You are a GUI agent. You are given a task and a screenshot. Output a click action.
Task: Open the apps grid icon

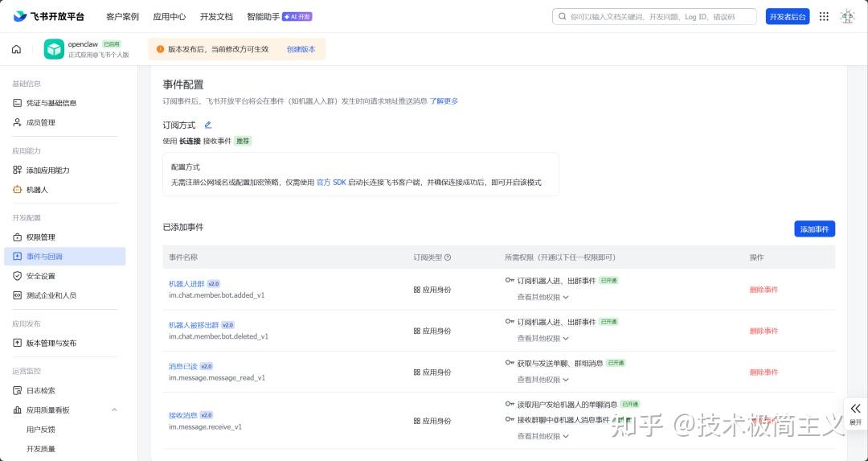(x=824, y=16)
